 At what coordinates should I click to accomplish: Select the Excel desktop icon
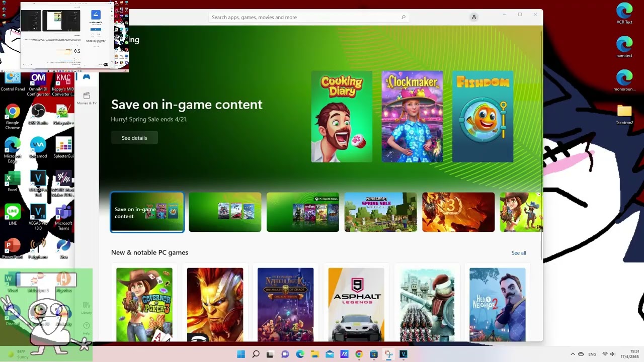[13, 182]
